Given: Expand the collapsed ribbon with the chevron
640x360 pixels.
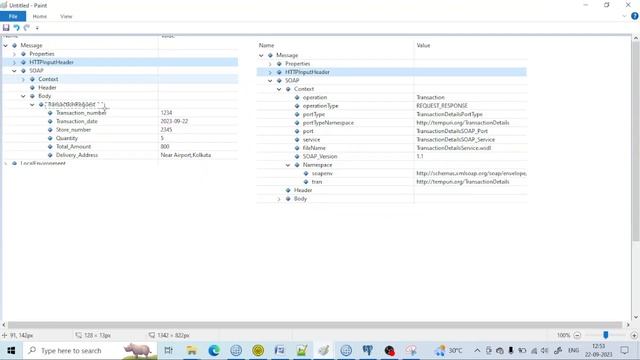Looking at the screenshot, I should [x=624, y=16].
